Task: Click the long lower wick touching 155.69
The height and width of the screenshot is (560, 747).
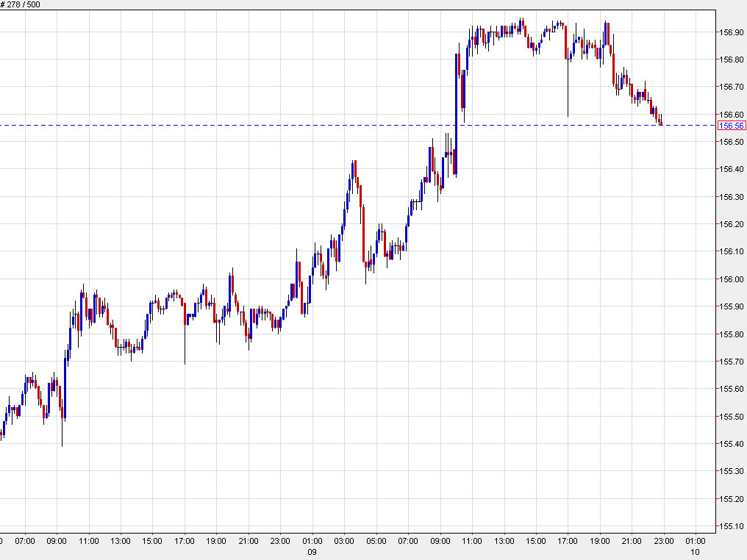Action: pyautogui.click(x=185, y=345)
